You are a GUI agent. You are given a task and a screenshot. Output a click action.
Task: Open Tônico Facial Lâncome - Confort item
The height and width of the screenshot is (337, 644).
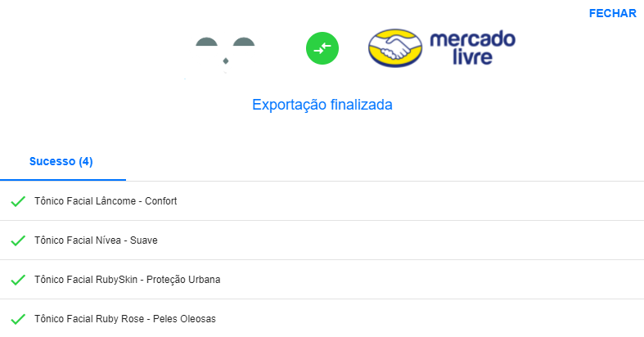coord(106,201)
